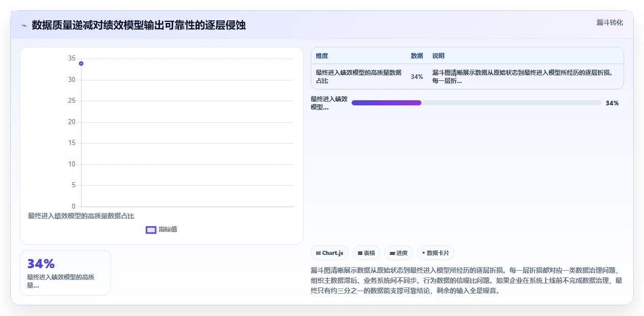The image size is (644, 316).
Task: Click the legend color box for 指标值
Action: point(151,230)
